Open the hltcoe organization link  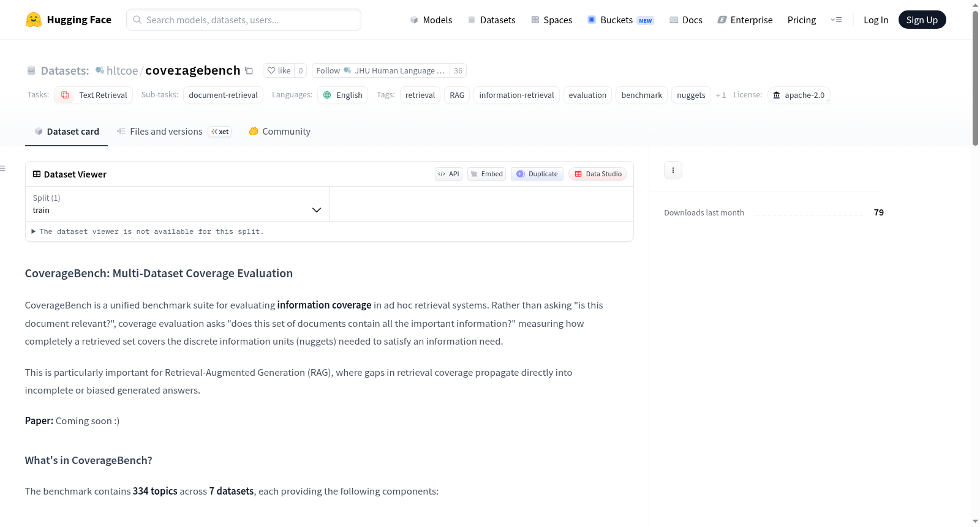coord(123,70)
